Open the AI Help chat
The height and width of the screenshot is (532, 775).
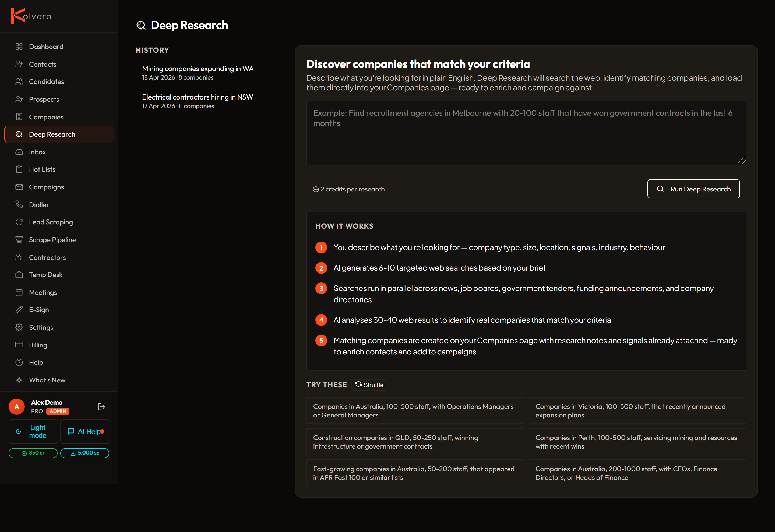tap(85, 431)
